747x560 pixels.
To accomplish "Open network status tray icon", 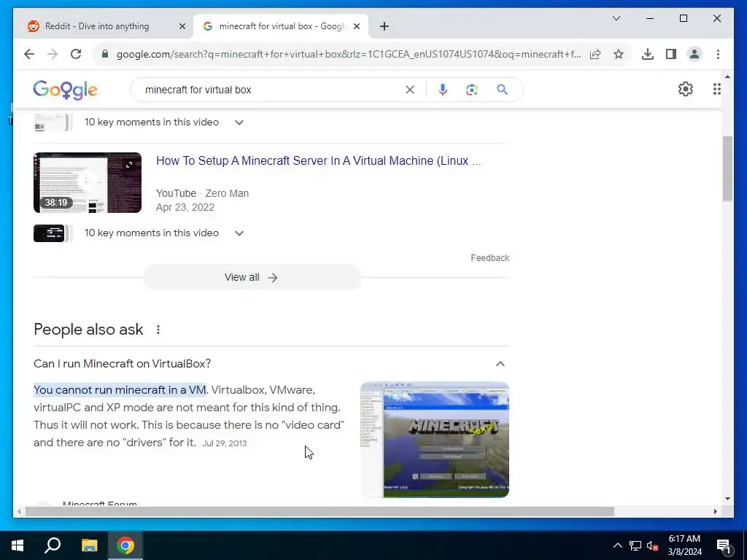I will (x=635, y=545).
